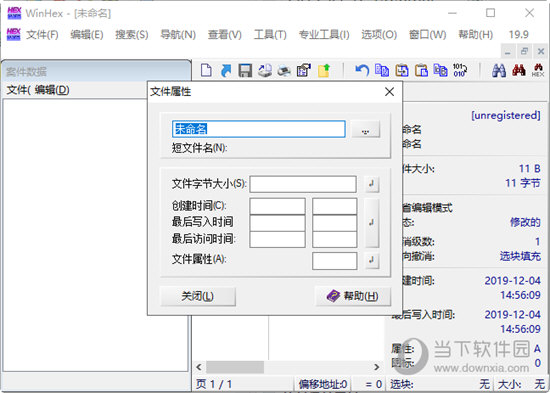The height and width of the screenshot is (393, 550).
Task: Click the 最后写入时间 time field
Action: [x=335, y=223]
